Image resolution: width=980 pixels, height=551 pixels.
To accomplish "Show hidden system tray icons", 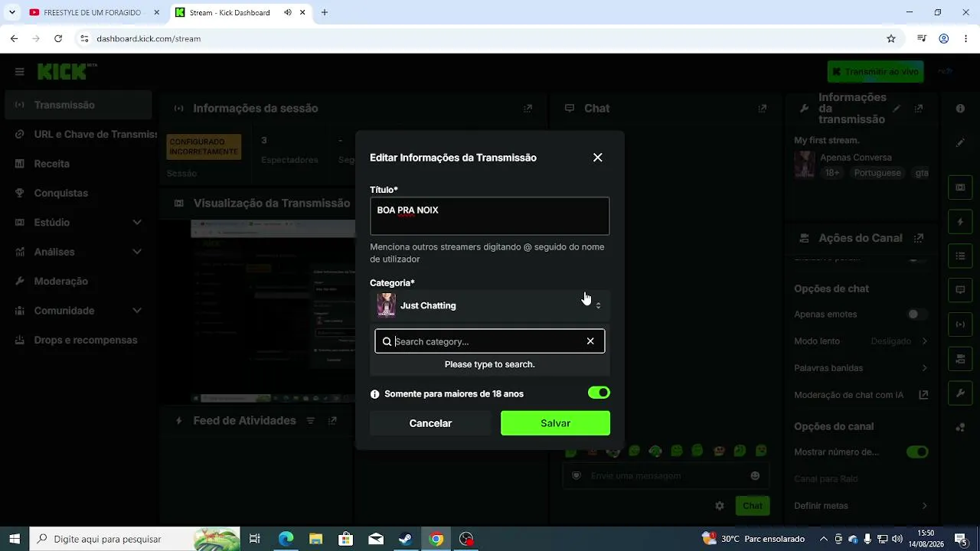I will 824,539.
